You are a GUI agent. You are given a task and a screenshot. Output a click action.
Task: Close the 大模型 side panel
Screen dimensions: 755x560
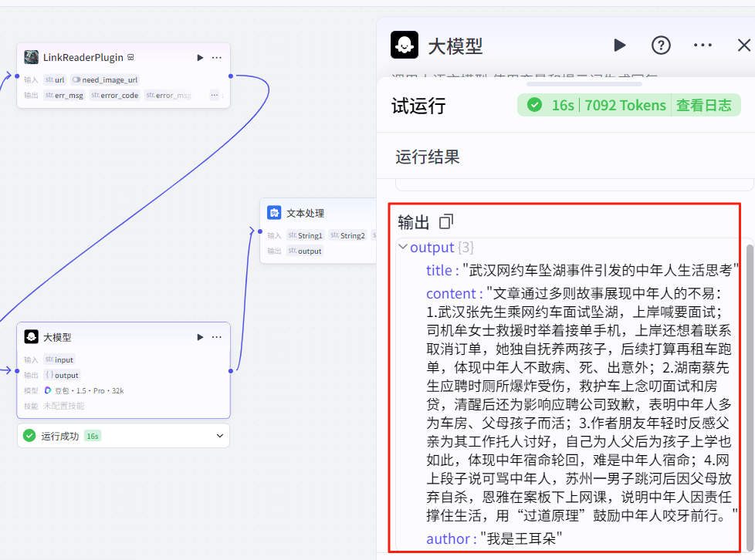coord(744,46)
